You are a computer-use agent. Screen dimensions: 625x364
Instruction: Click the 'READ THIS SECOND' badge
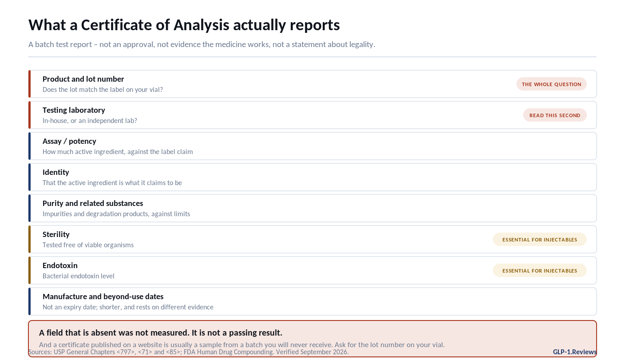[x=555, y=115]
